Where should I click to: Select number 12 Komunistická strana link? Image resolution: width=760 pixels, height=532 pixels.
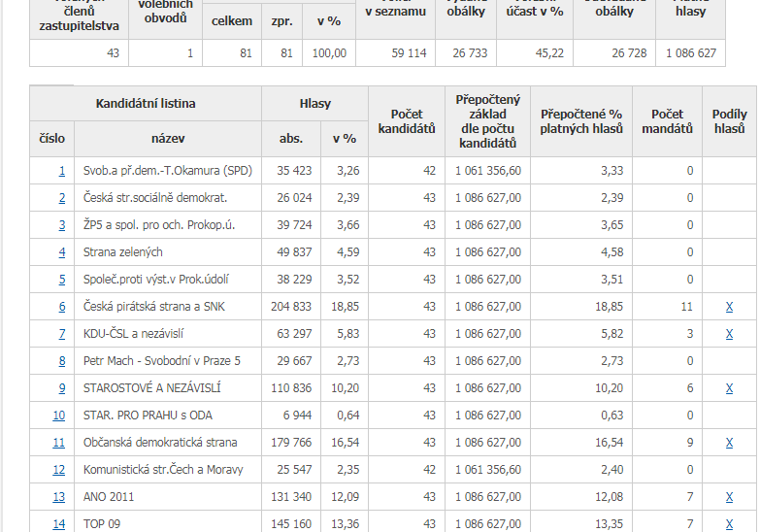click(58, 470)
